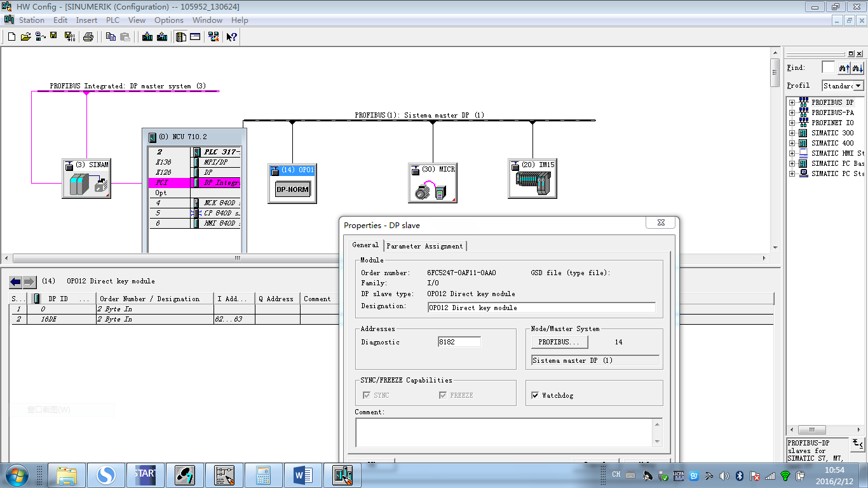868x488 pixels.
Task: Click the Diagnostic address field
Action: tap(459, 342)
